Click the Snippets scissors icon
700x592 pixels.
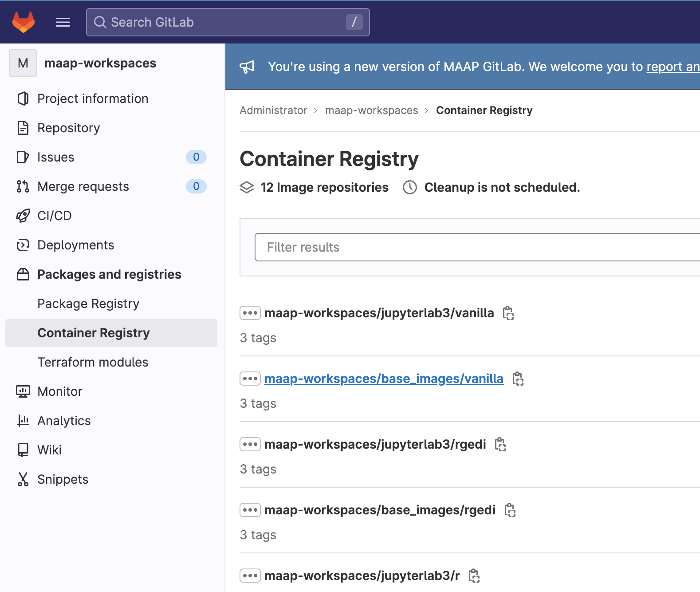[23, 479]
